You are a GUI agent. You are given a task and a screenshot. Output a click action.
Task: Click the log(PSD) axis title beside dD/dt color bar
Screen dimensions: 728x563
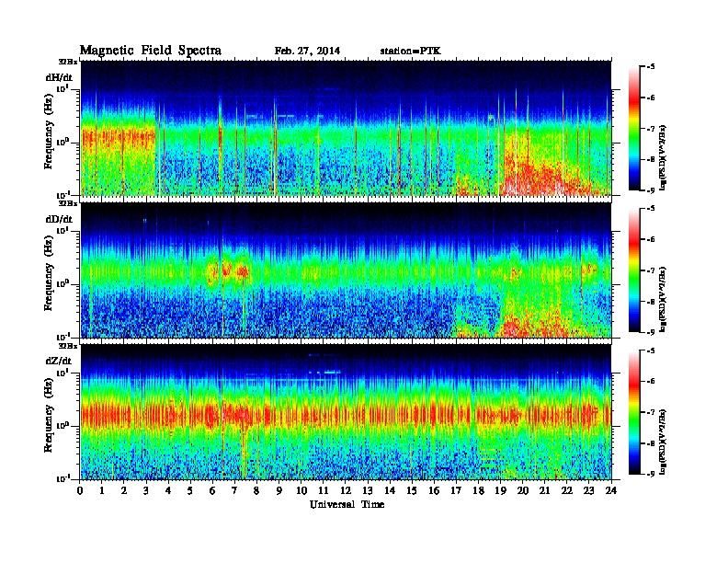pos(664,299)
